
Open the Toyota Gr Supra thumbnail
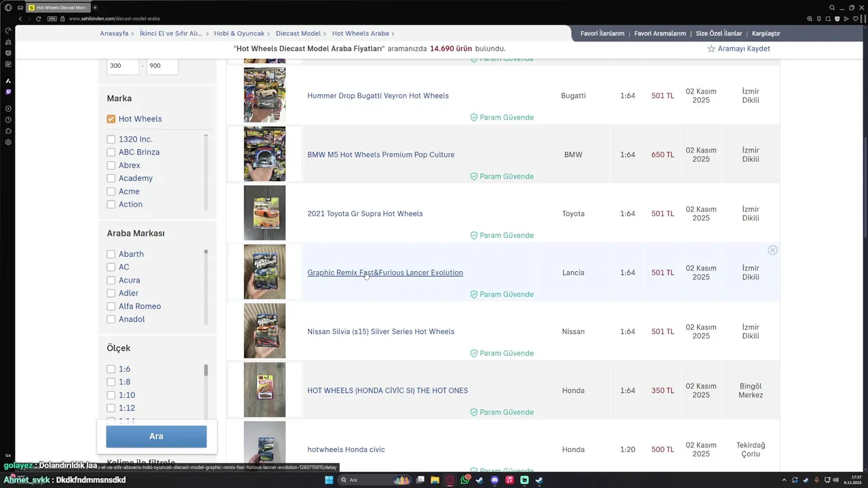click(264, 213)
